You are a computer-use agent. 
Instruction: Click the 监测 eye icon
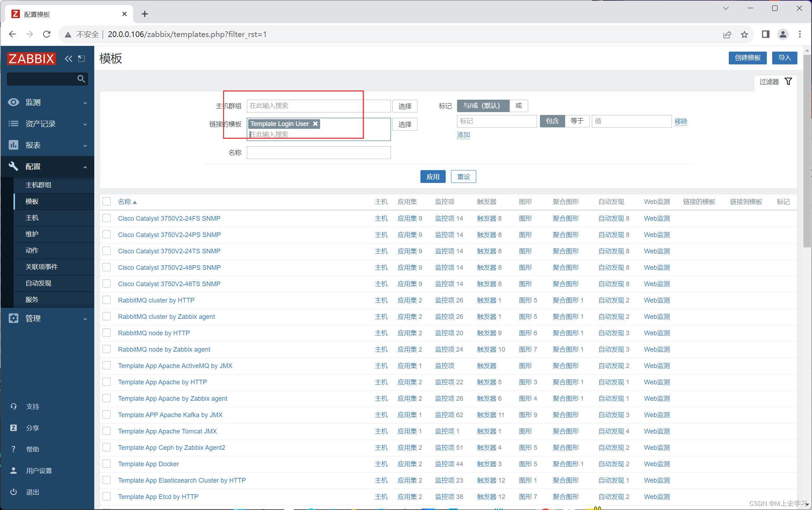point(14,102)
